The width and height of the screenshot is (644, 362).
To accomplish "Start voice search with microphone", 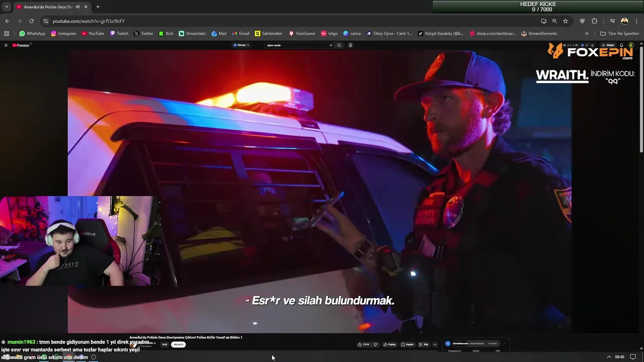I will (x=350, y=45).
